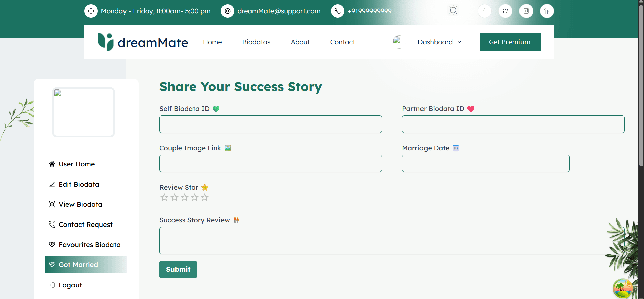
Task: Focus the Couple Image Link field
Action: tap(270, 163)
